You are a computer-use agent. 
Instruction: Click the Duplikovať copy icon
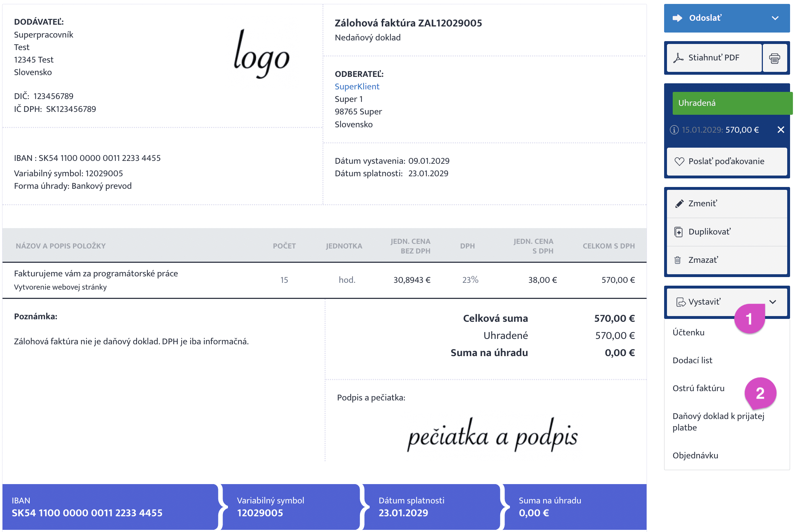678,232
